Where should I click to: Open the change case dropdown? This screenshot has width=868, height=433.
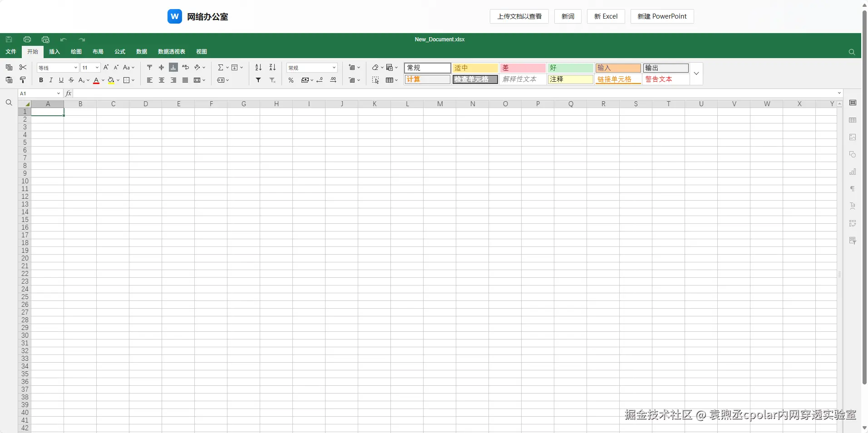[x=129, y=67]
